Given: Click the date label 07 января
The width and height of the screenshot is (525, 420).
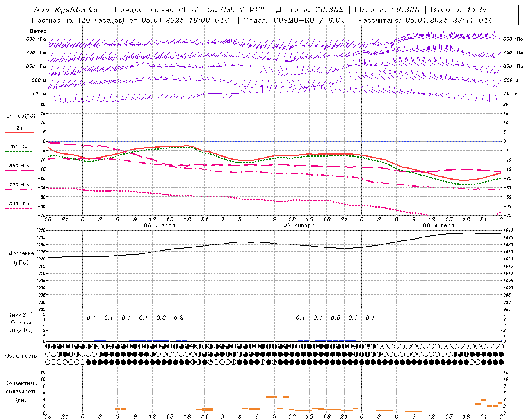Looking at the screenshot, I should coord(299,226).
